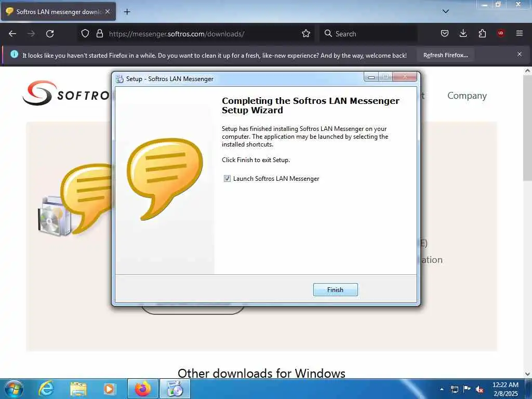Image resolution: width=532 pixels, height=399 pixels.
Task: Open Firefox tracking protection shield icon
Action: [85, 33]
